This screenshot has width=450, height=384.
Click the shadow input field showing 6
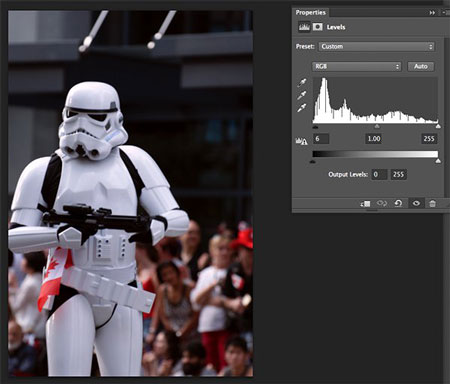321,139
